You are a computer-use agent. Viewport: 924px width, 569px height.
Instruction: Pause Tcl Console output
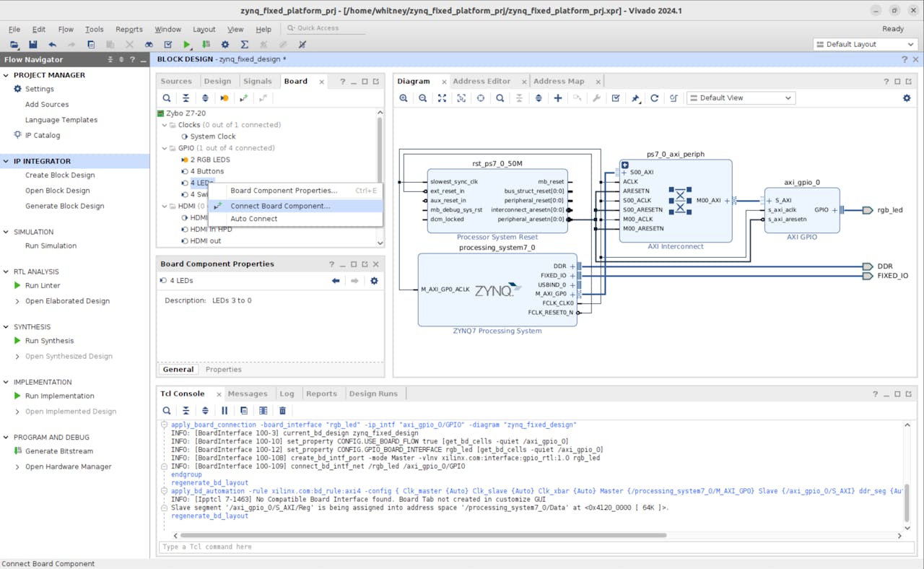click(225, 411)
